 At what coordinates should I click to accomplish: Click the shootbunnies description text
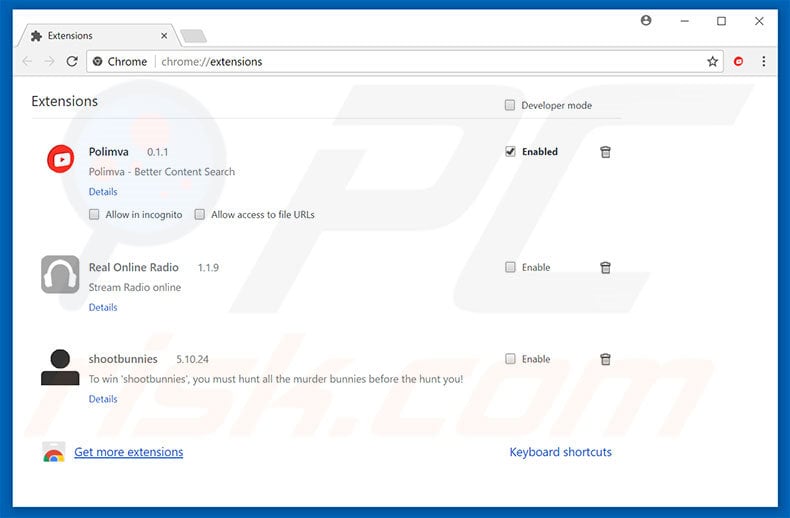(276, 379)
